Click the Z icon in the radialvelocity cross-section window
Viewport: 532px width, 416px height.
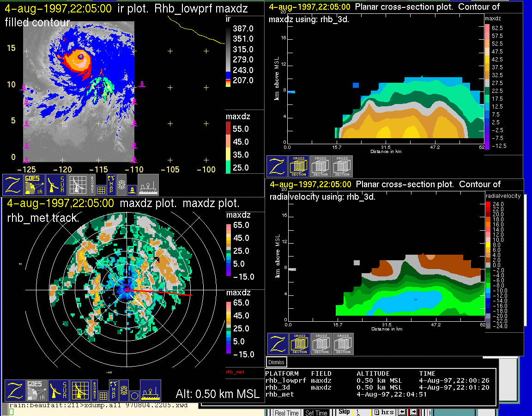click(278, 344)
